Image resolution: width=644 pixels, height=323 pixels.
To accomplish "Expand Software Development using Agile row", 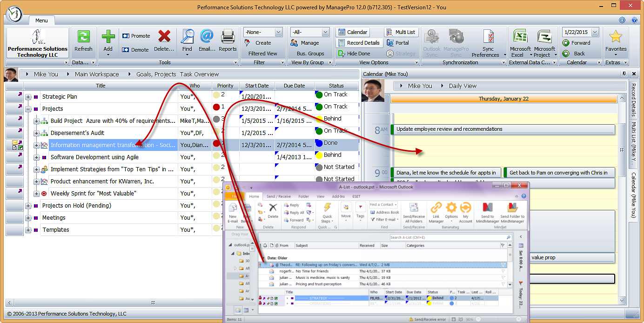I will click(x=37, y=157).
